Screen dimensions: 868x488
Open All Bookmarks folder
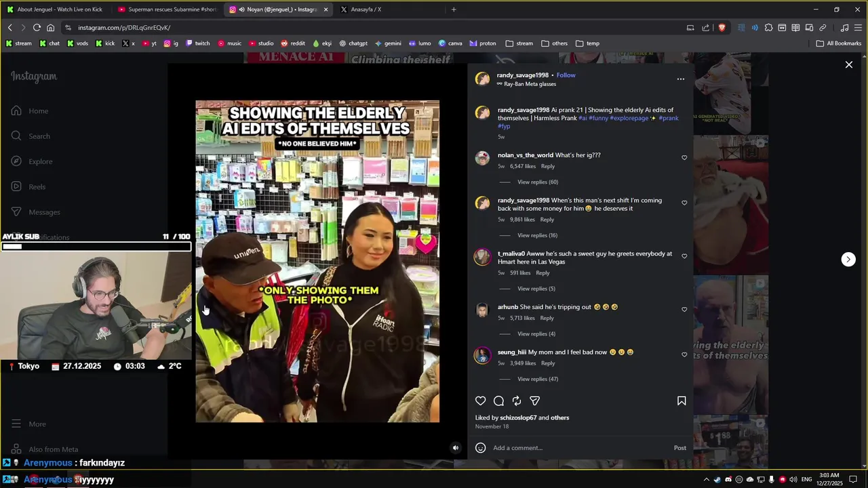[x=839, y=43]
